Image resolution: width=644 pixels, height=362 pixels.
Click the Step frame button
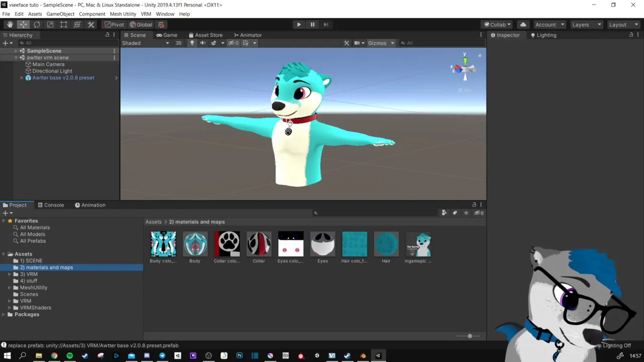click(x=326, y=25)
